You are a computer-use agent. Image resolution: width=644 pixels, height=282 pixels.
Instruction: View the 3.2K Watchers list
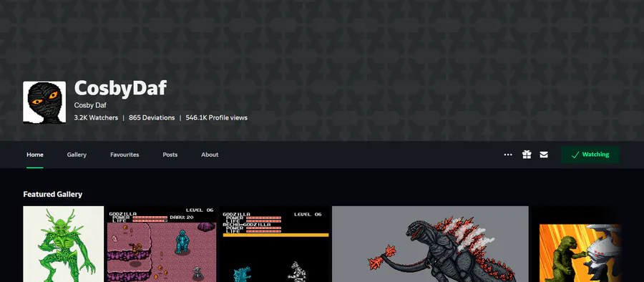click(x=96, y=117)
